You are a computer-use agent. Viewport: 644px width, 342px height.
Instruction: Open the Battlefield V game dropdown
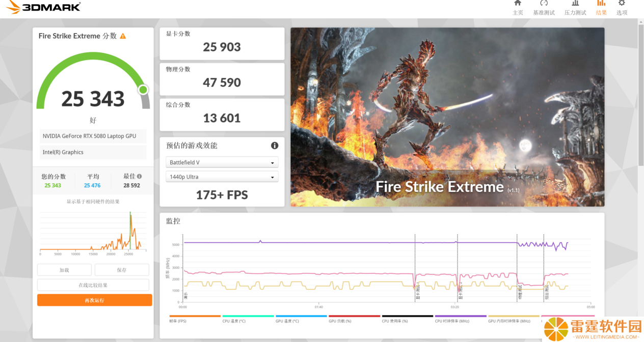point(222,162)
